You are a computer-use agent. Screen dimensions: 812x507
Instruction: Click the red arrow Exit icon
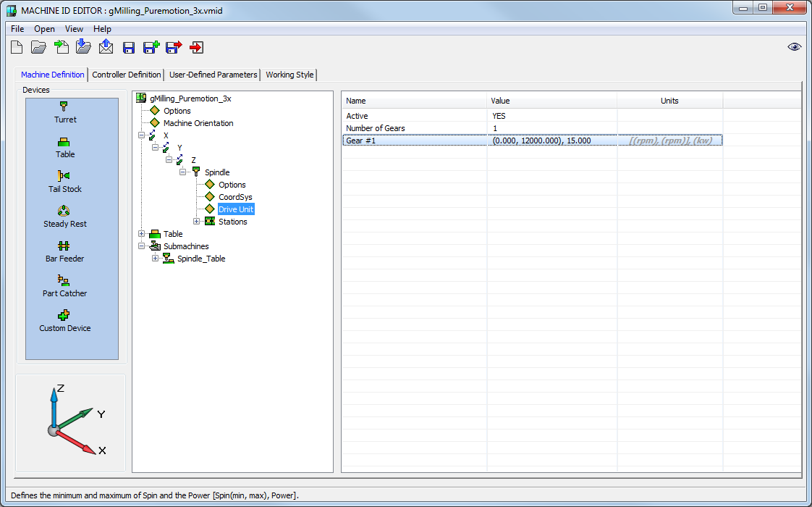(x=196, y=48)
